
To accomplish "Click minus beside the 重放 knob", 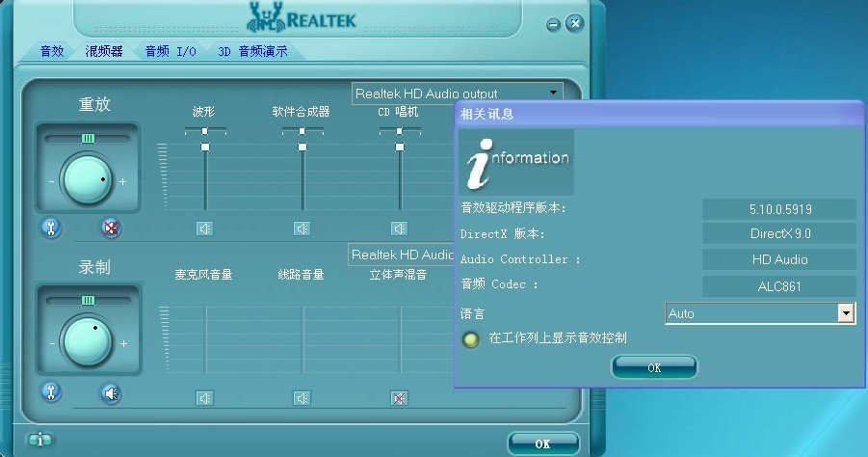I will [x=51, y=181].
